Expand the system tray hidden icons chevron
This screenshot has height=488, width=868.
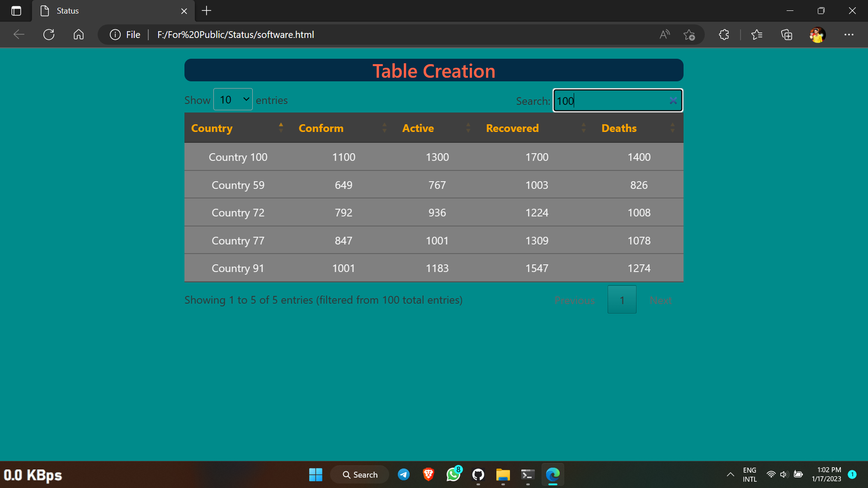coord(730,474)
